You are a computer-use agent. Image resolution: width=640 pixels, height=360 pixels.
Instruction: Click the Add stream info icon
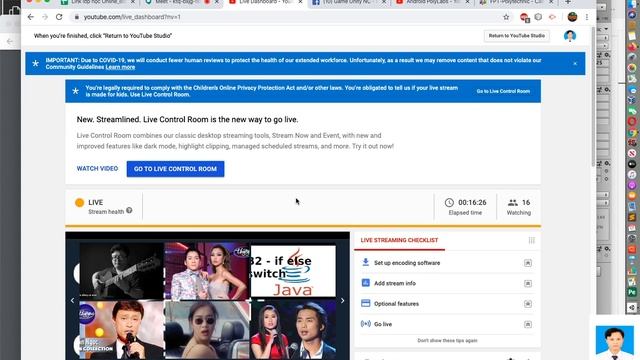click(x=366, y=283)
